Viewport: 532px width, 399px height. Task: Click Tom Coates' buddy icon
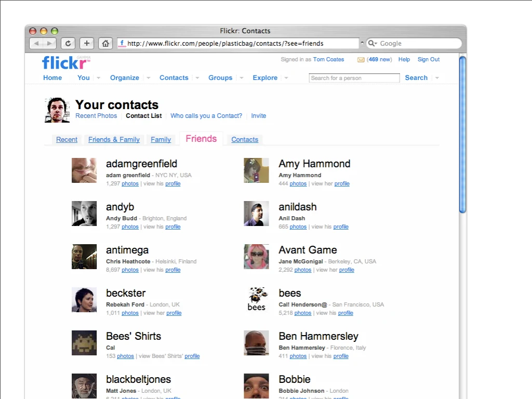pyautogui.click(x=57, y=110)
